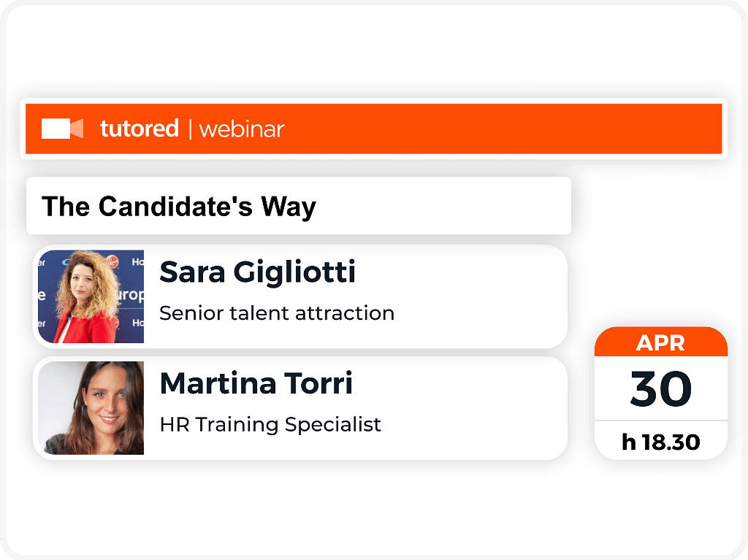Select HR Training Specialist subtitle

pyautogui.click(x=270, y=424)
